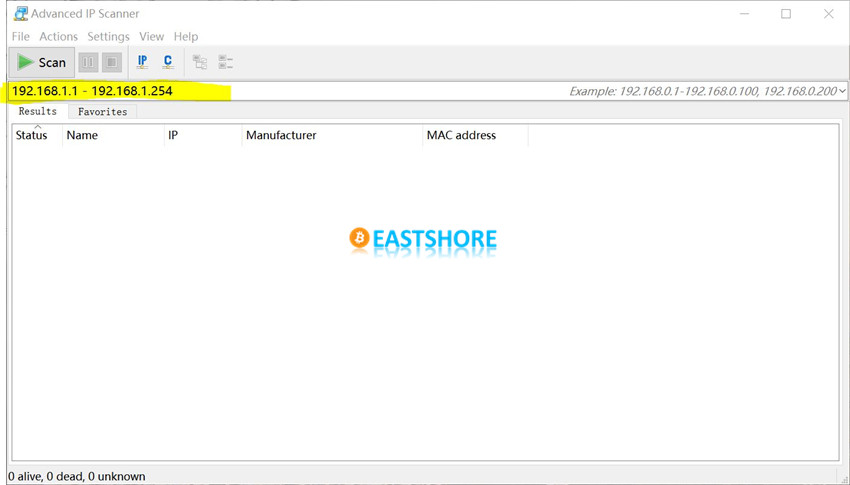
Task: Sort by the Manufacturer column header
Action: pos(332,135)
